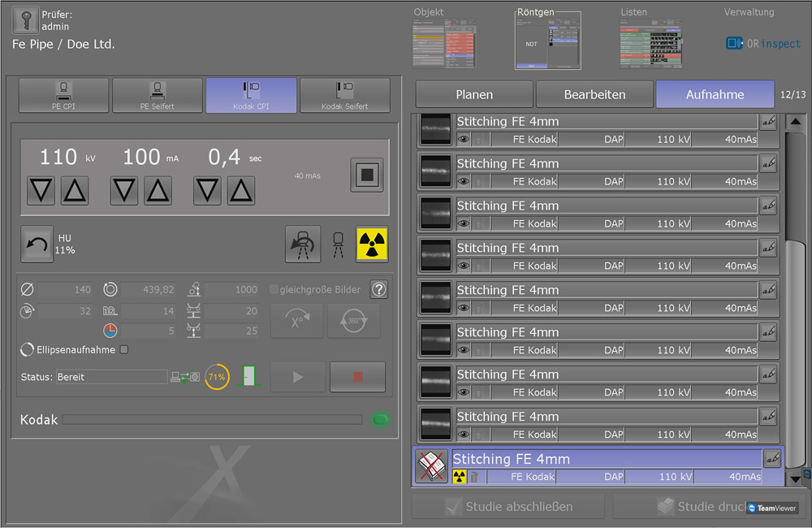Click the radiation icon in the highlighted Stitching row
The width and height of the screenshot is (812, 528).
coord(459,476)
